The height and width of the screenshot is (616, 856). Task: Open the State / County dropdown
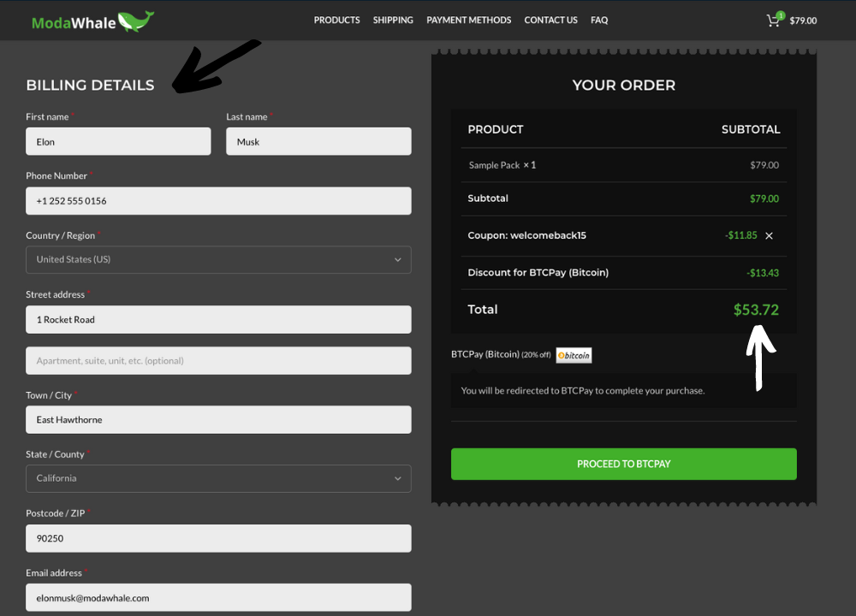[218, 478]
